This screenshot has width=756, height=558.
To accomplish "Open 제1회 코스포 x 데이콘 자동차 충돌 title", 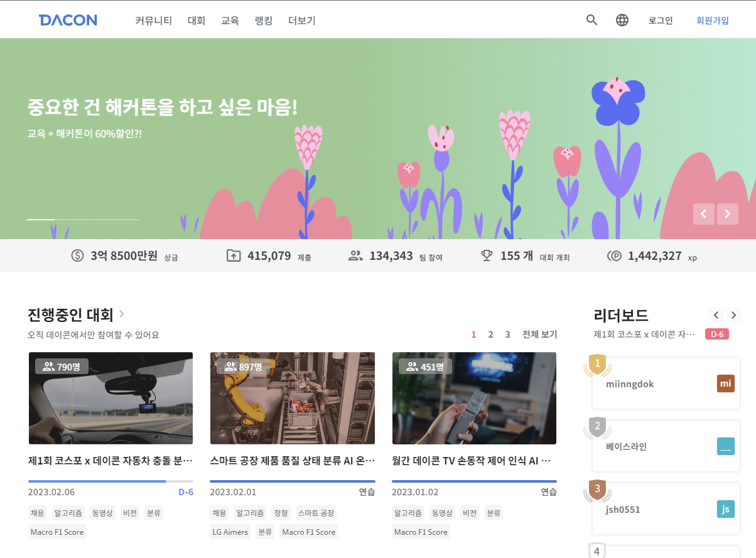I will (x=111, y=461).
